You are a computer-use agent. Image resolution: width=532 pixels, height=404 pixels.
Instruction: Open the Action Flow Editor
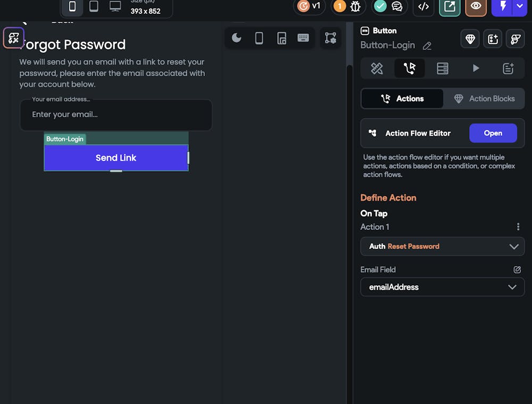click(x=493, y=133)
